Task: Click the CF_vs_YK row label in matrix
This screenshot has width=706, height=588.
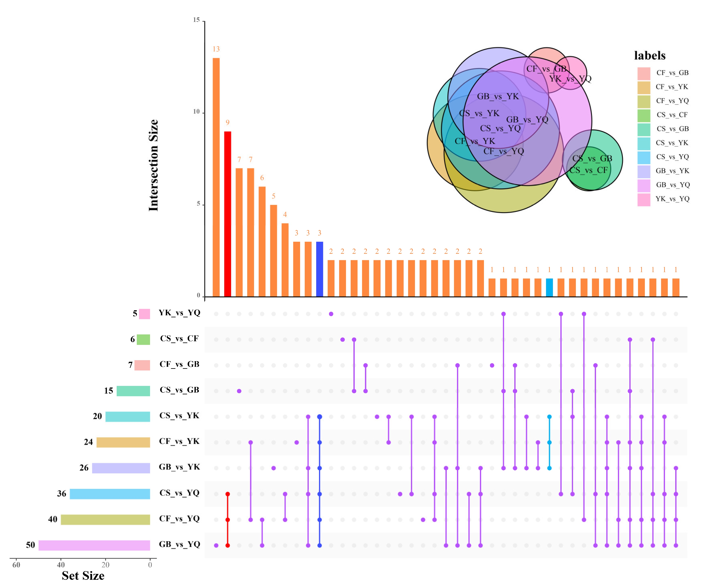Action: click(x=179, y=441)
